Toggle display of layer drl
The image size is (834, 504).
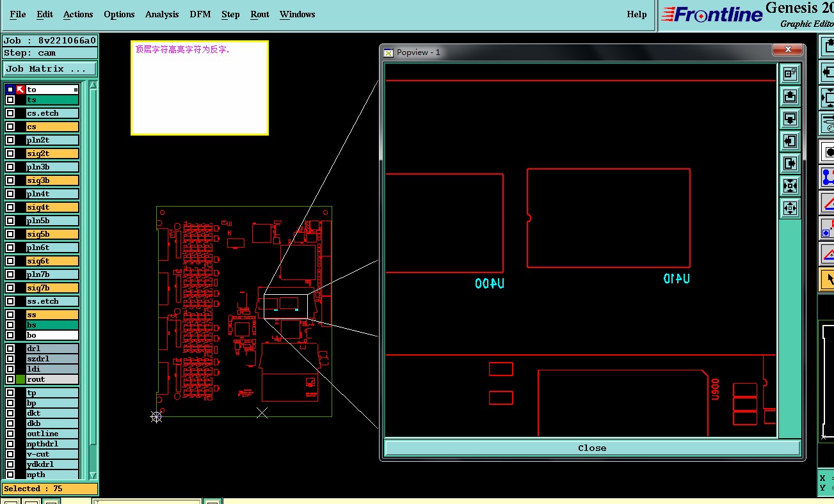pos(10,349)
